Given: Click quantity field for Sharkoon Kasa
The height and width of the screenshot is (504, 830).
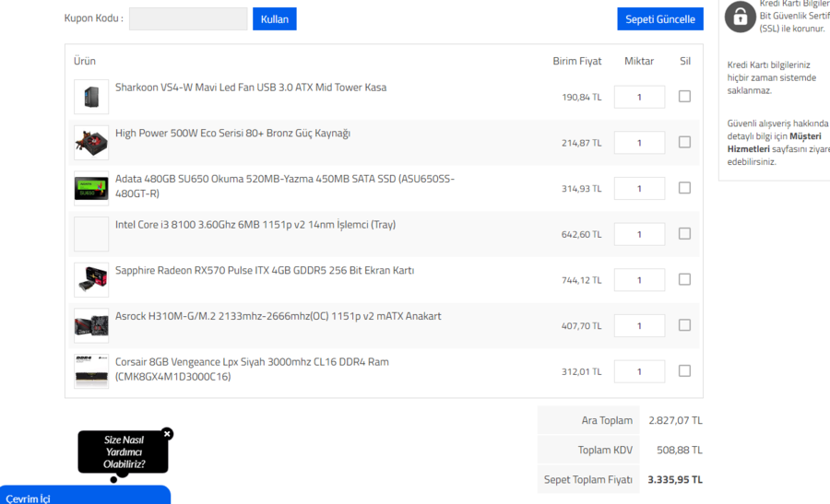Looking at the screenshot, I should coord(639,98).
